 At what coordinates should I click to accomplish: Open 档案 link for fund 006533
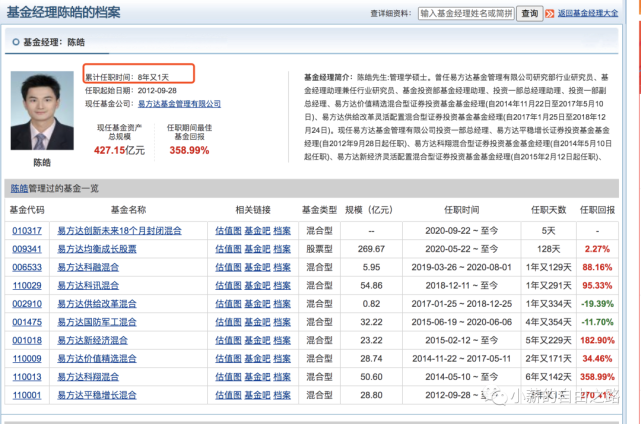(282, 267)
